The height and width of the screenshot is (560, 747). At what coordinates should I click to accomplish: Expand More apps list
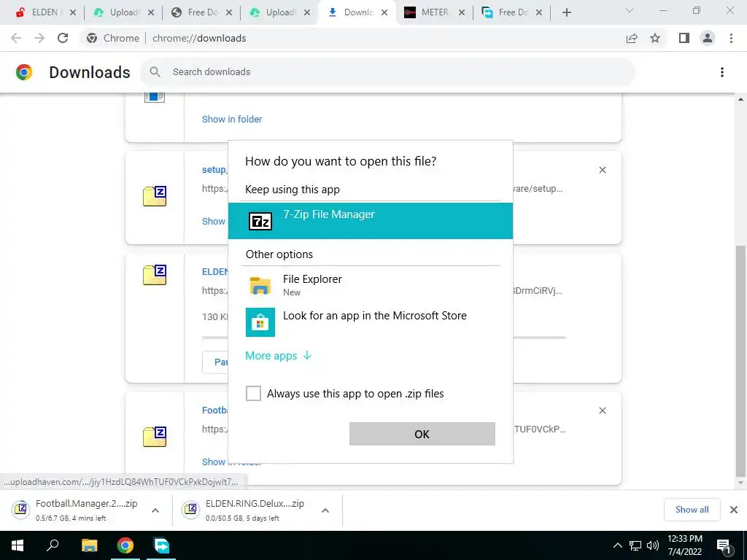point(278,356)
